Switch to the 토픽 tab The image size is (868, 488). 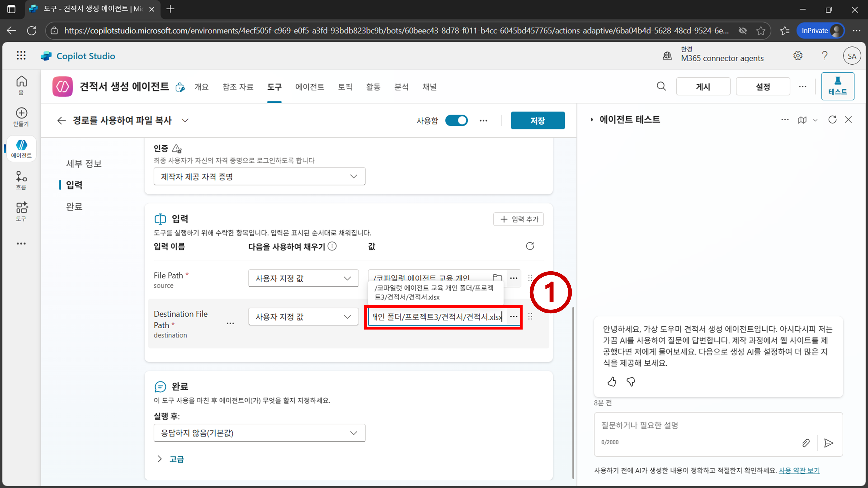(345, 87)
